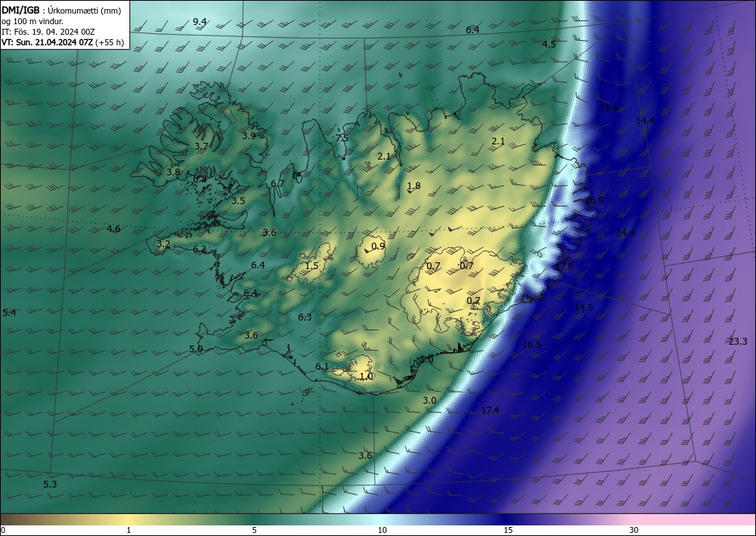Click the 1.8 value on the map
The image size is (756, 536).
click(x=414, y=185)
